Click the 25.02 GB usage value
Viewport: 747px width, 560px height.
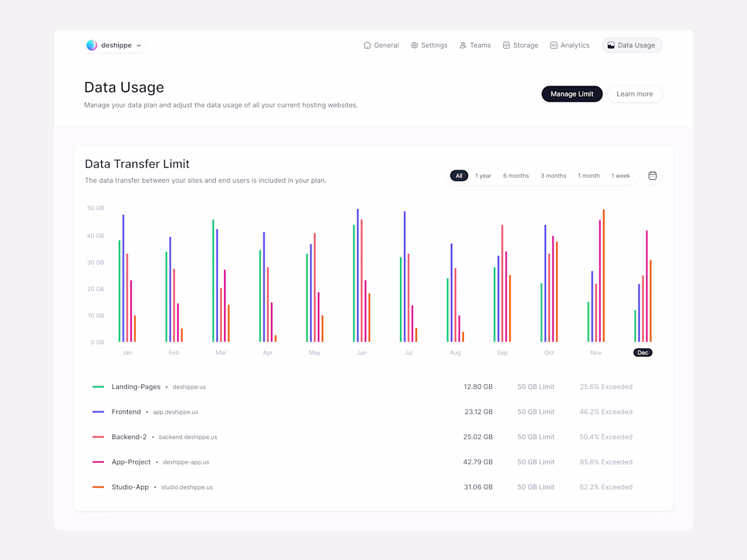[478, 436]
